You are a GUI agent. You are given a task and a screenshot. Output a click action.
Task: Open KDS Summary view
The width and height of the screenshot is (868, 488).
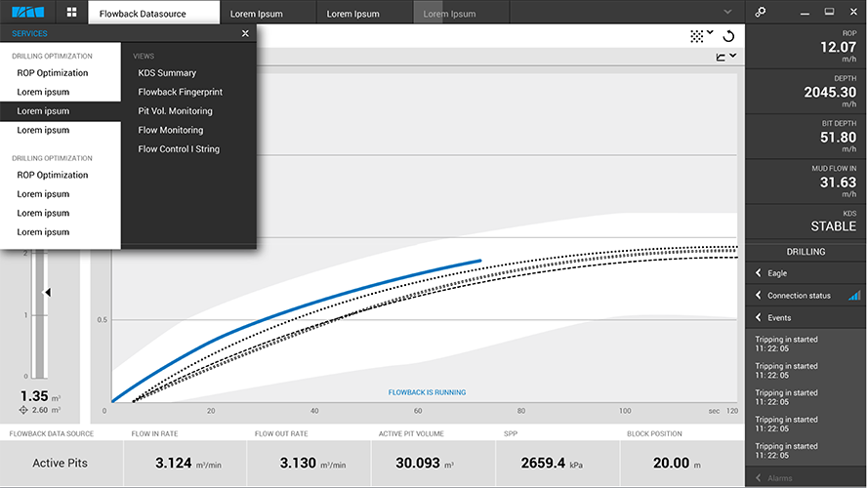167,73
